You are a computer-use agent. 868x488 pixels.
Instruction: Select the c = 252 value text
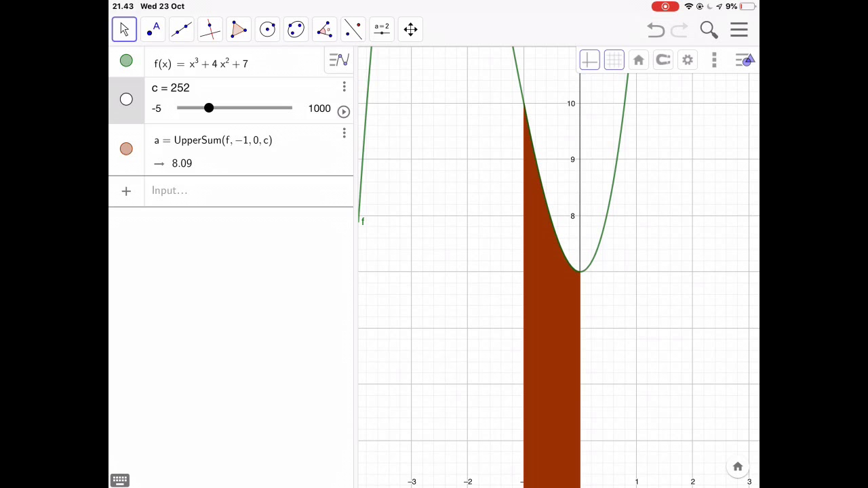(x=171, y=87)
